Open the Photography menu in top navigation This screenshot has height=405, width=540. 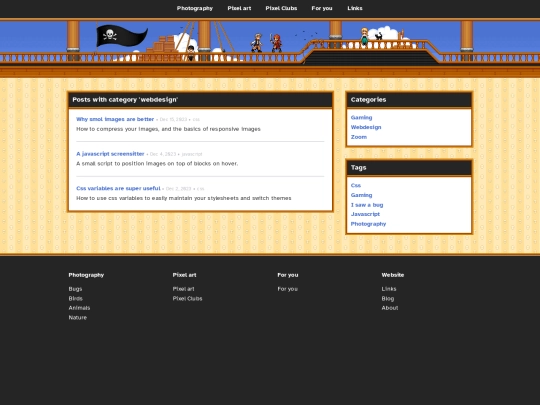pyautogui.click(x=195, y=8)
